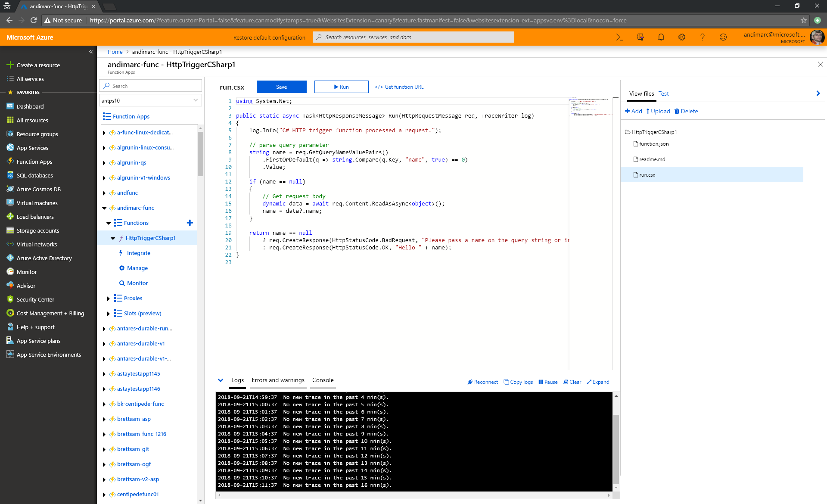The height and width of the screenshot is (504, 827).
Task: Open the help question mark icon
Action: click(703, 37)
